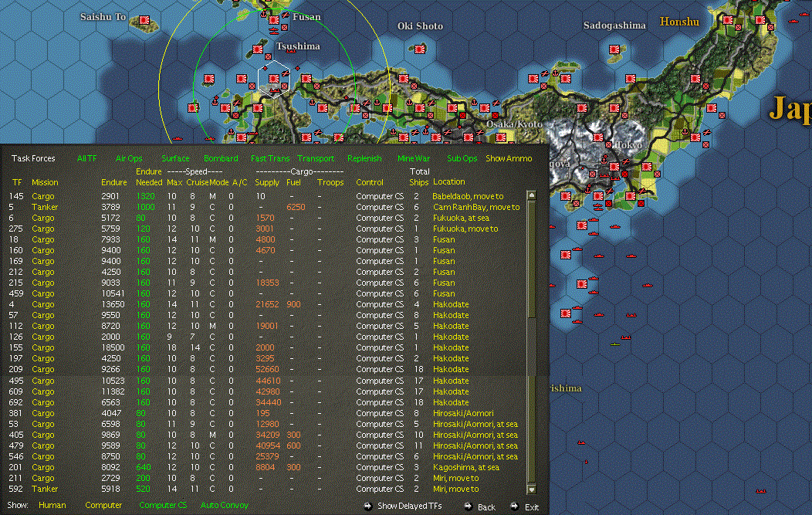The image size is (812, 515).
Task: Toggle Computer CS task forces filter
Action: point(163,505)
